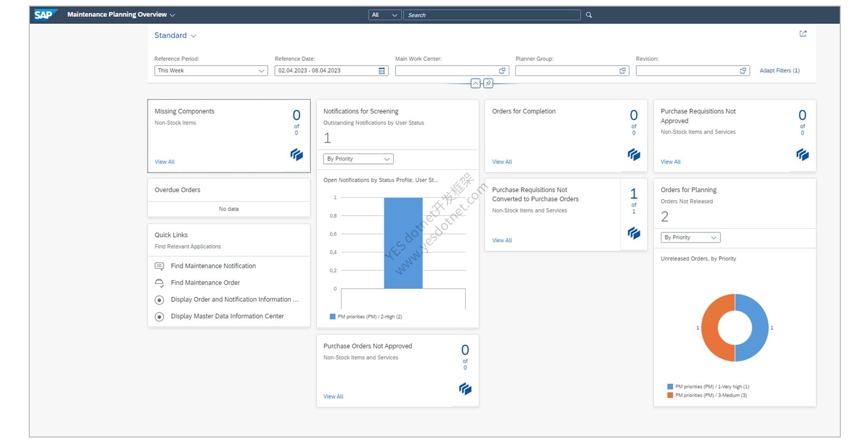This screenshot has height=443, width=868.
Task: Pin the filter header bar
Action: (488, 83)
